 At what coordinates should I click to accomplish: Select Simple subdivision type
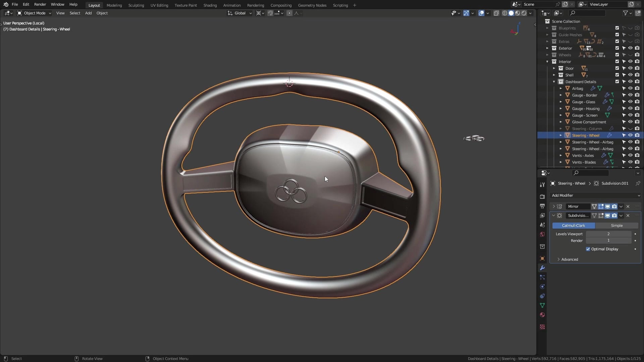pos(616,226)
